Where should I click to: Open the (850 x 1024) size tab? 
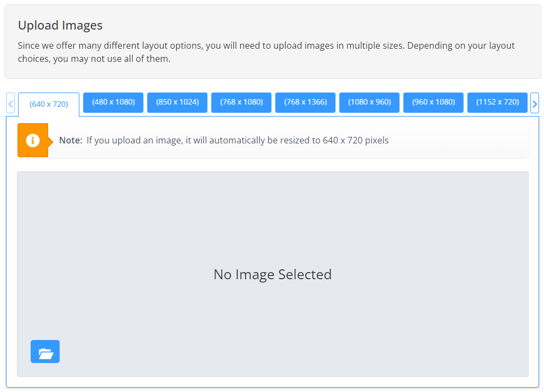pos(177,102)
